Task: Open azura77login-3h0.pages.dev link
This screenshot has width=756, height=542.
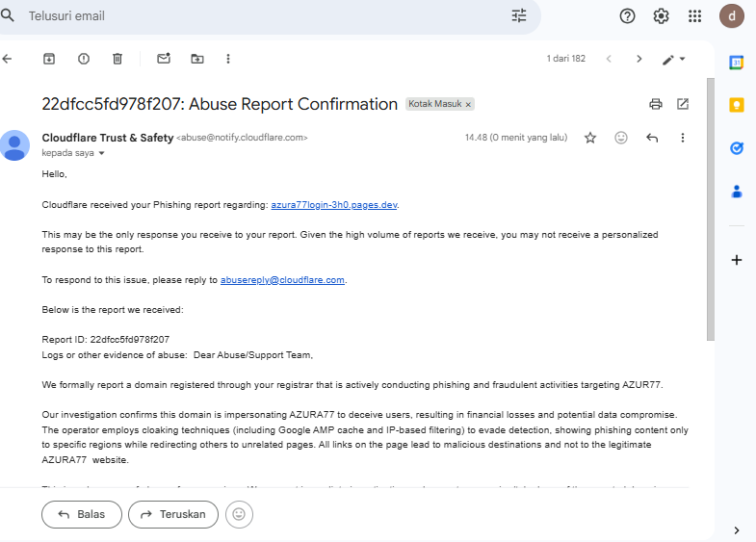Action: tap(333, 205)
